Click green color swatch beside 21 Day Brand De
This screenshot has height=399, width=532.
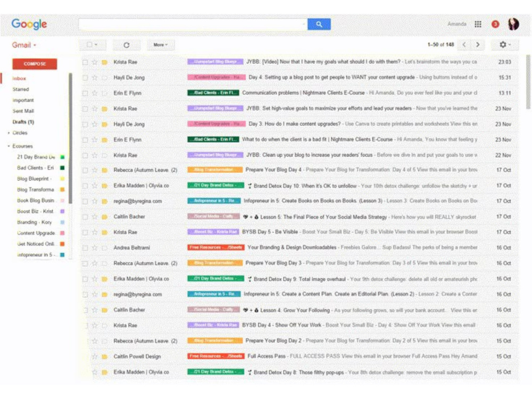62,157
